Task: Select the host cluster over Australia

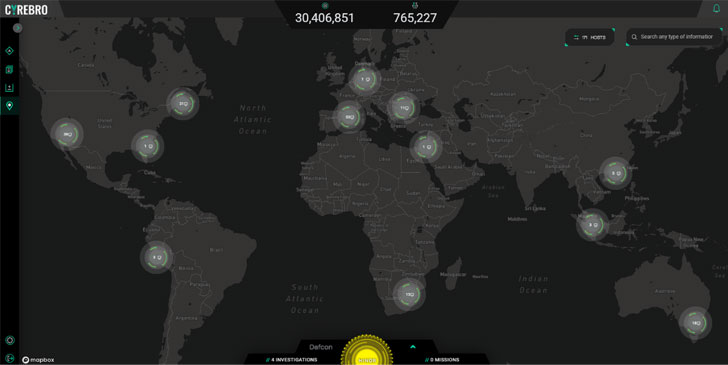Action: coord(695,323)
